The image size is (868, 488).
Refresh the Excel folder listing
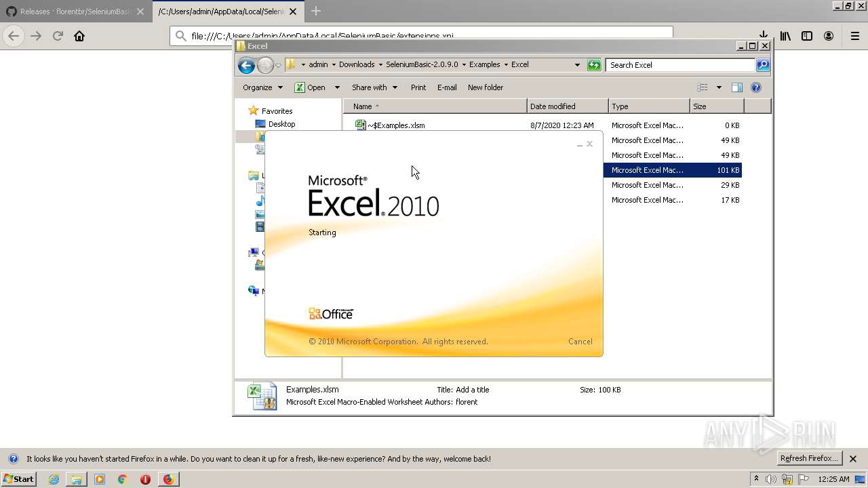click(x=594, y=65)
